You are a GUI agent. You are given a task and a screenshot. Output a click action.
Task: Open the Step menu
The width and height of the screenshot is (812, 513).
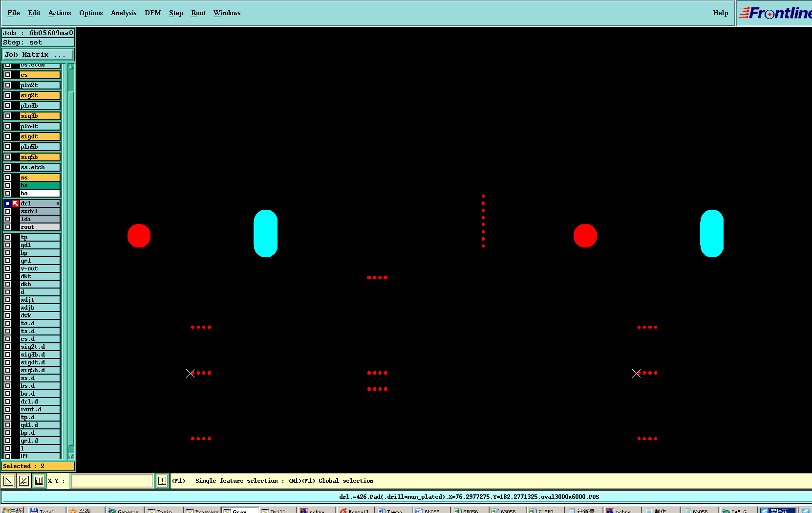pos(176,13)
